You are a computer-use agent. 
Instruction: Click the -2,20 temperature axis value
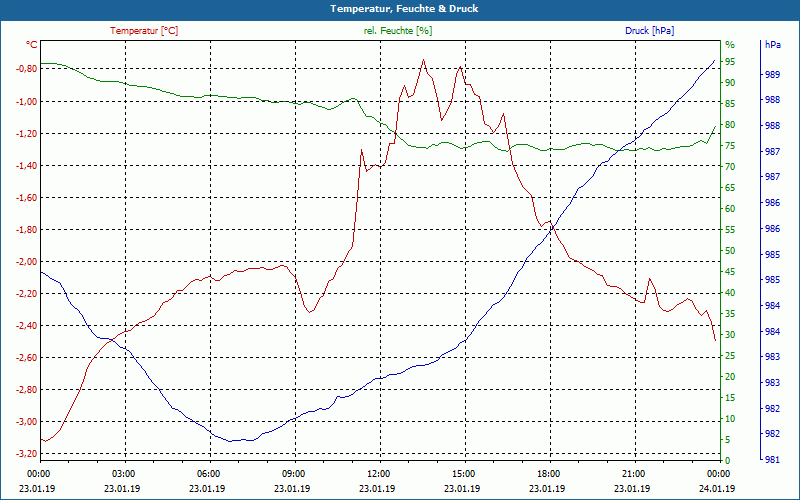25,293
